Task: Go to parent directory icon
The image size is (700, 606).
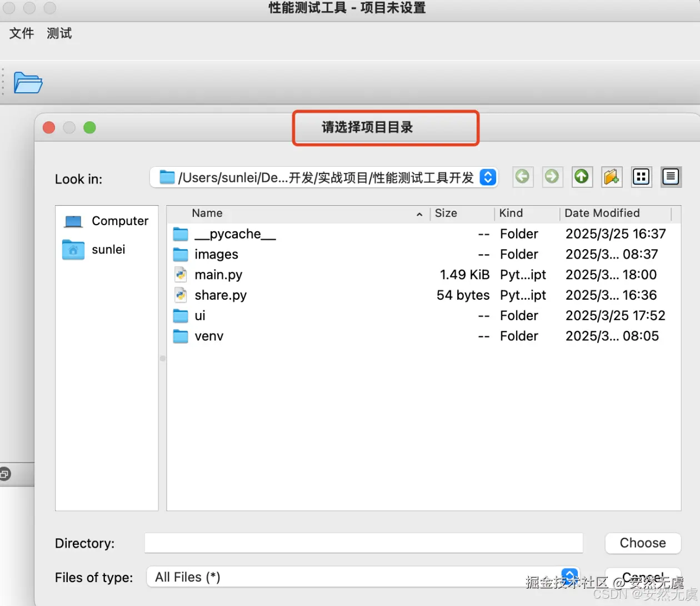Action: coord(582,177)
